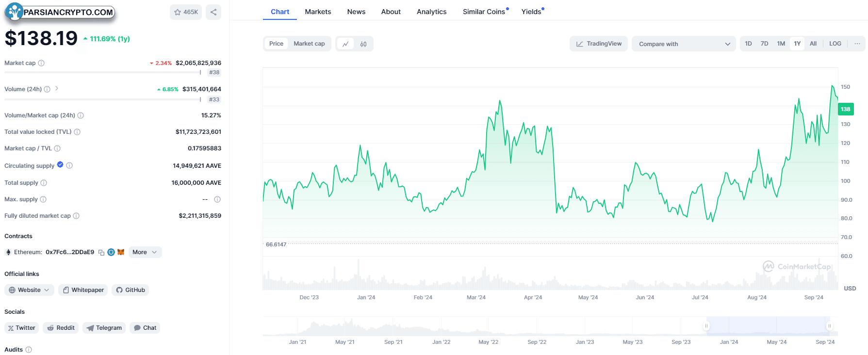868x355 pixels.
Task: Select the 1M time range
Action: point(781,44)
